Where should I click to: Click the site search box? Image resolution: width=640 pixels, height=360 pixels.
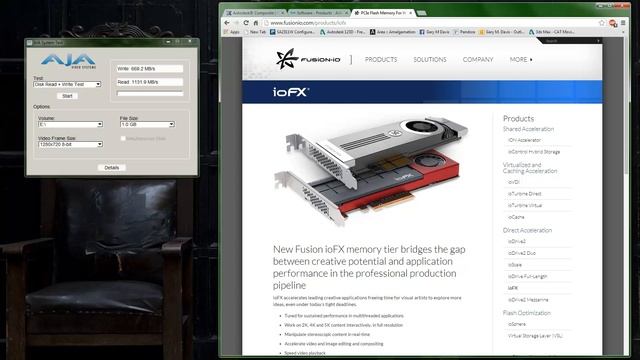click(x=571, y=41)
